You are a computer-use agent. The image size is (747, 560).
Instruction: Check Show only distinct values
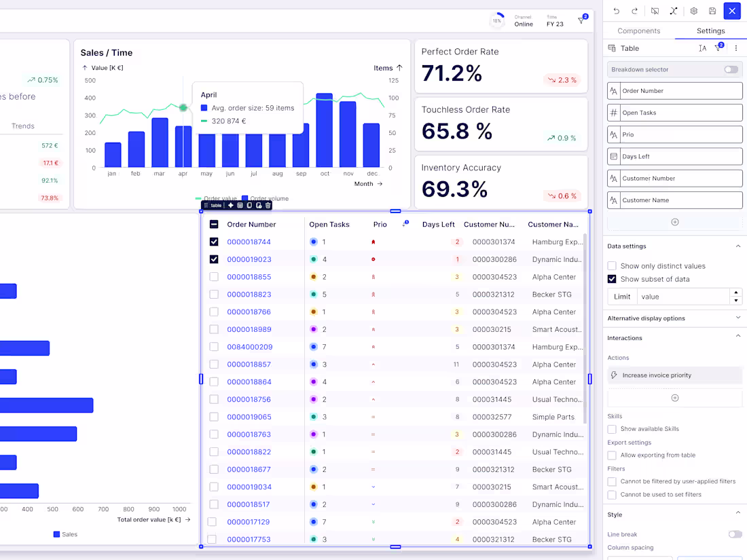[x=612, y=265]
